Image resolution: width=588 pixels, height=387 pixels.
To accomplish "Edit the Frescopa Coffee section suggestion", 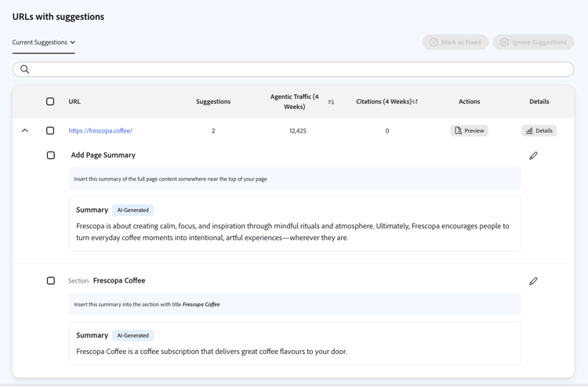I will click(533, 281).
